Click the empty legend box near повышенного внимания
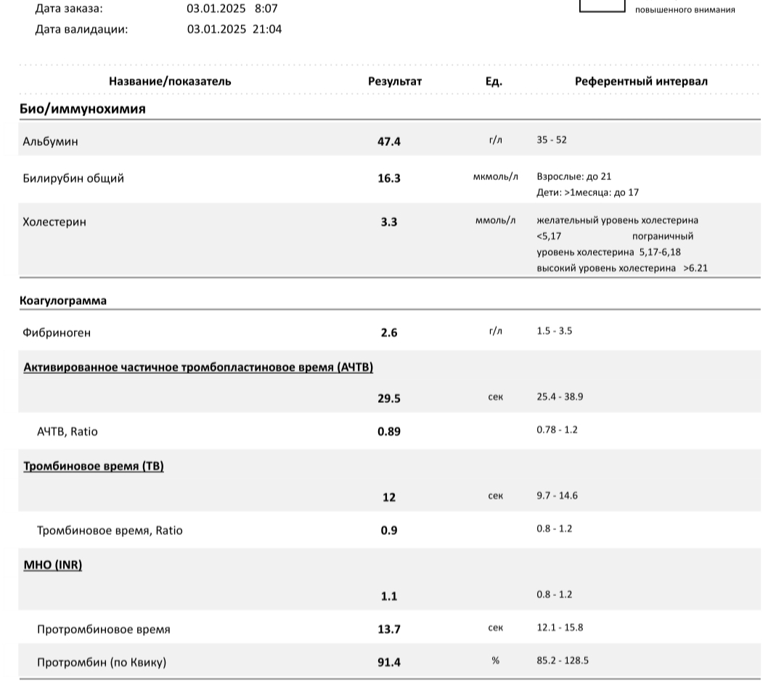The image size is (784, 694). tap(602, 6)
